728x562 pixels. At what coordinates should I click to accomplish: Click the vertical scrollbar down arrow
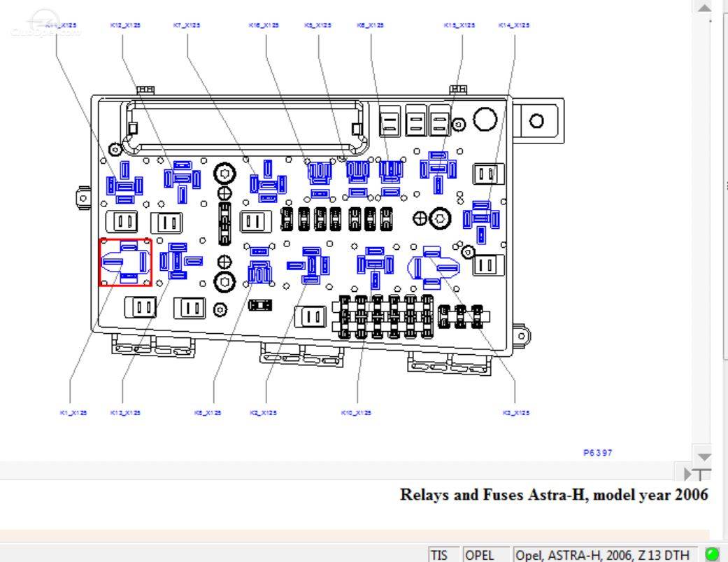[704, 457]
